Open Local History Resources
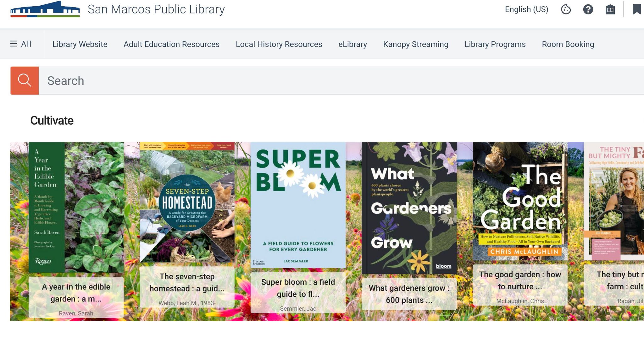The height and width of the screenshot is (337, 644). (279, 44)
